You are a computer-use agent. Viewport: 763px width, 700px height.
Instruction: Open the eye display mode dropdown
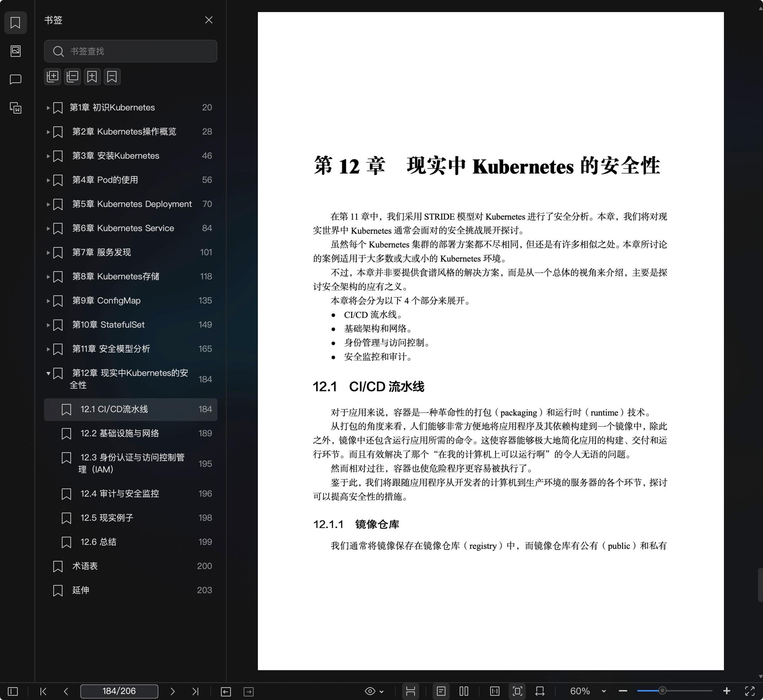pyautogui.click(x=374, y=691)
